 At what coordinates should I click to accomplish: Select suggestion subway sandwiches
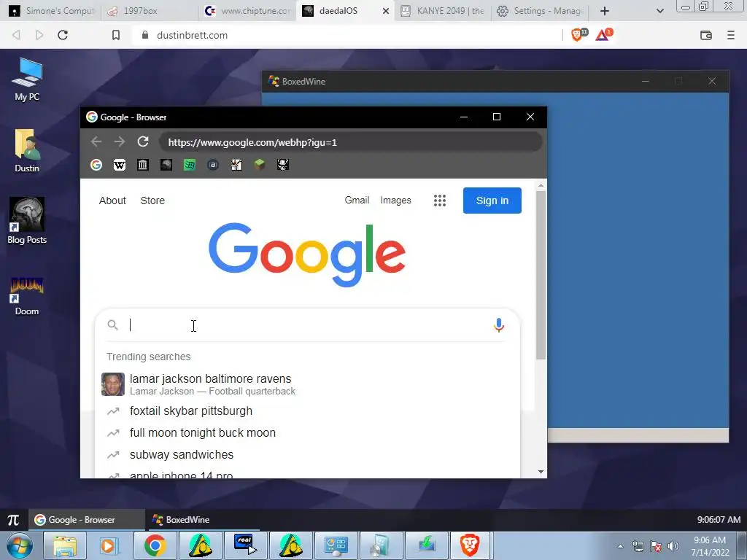coord(307,455)
